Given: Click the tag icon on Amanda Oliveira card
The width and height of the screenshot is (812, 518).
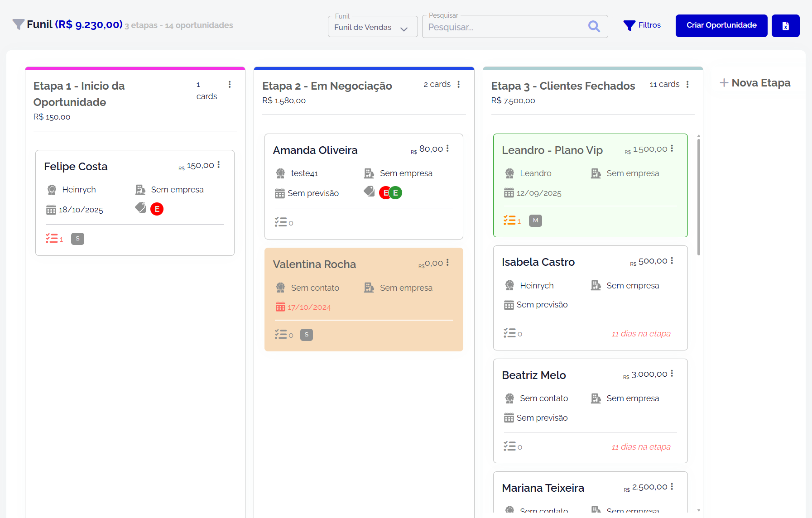Looking at the screenshot, I should tap(369, 191).
